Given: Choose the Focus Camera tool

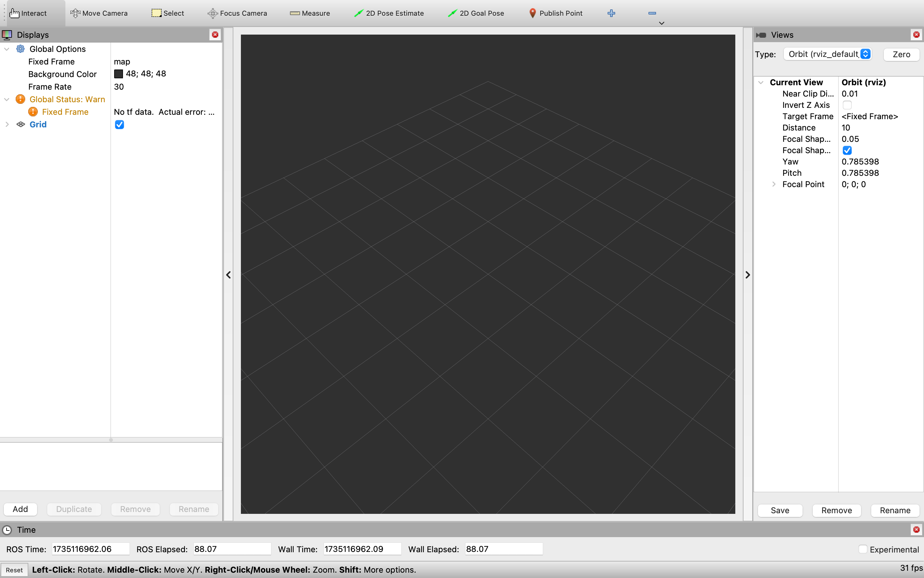Looking at the screenshot, I should (237, 14).
